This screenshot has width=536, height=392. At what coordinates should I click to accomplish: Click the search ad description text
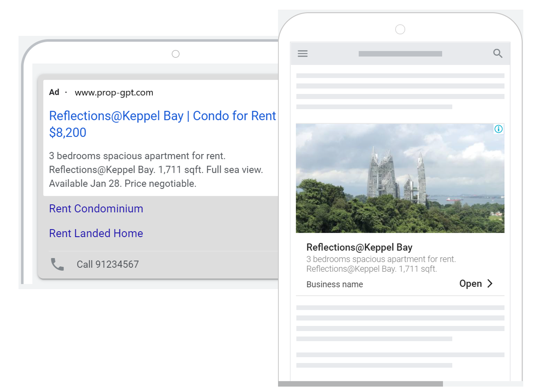tap(156, 170)
